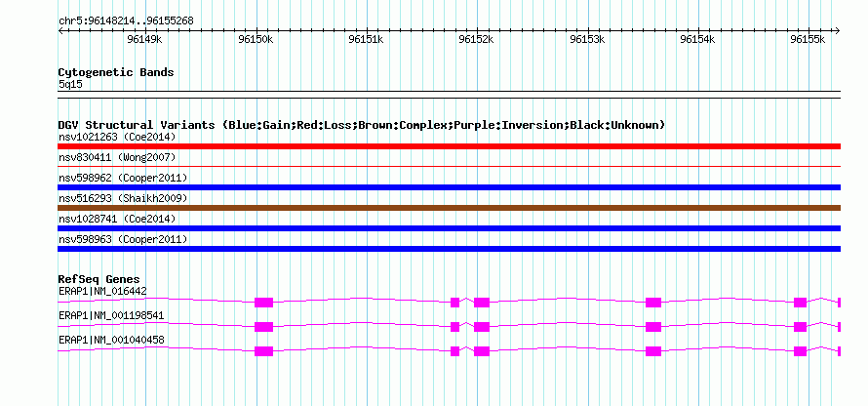
Task: Select the NM_016442 exon just before 96155k
Action: click(800, 303)
